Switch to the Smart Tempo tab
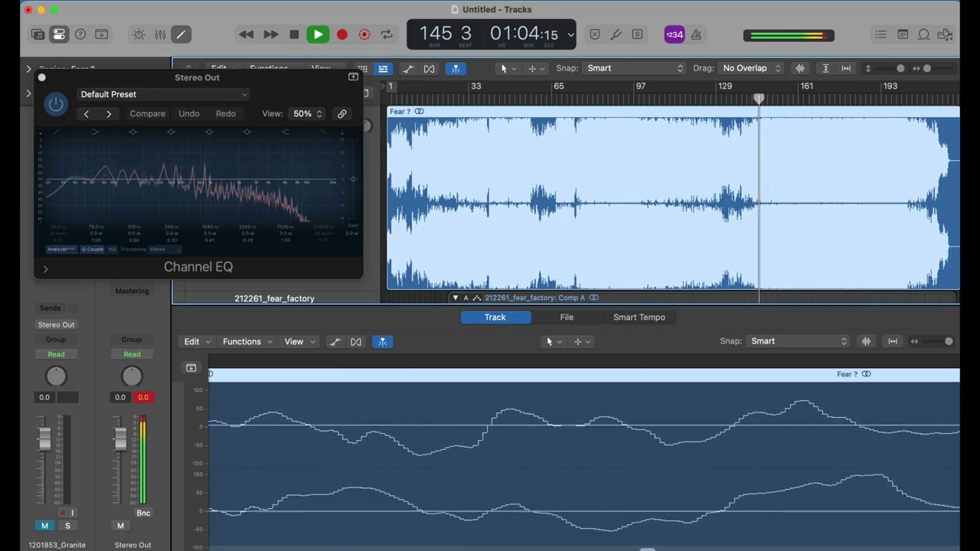The width and height of the screenshot is (980, 551). 639,317
